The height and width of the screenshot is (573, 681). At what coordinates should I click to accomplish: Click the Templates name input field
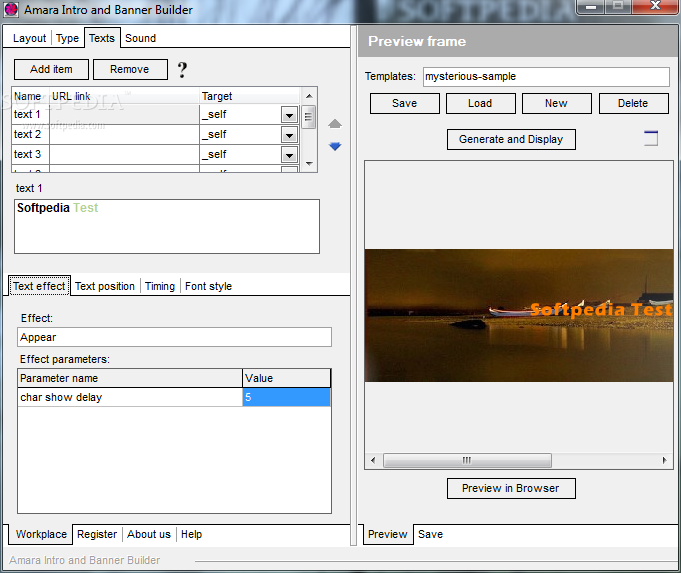tap(546, 76)
